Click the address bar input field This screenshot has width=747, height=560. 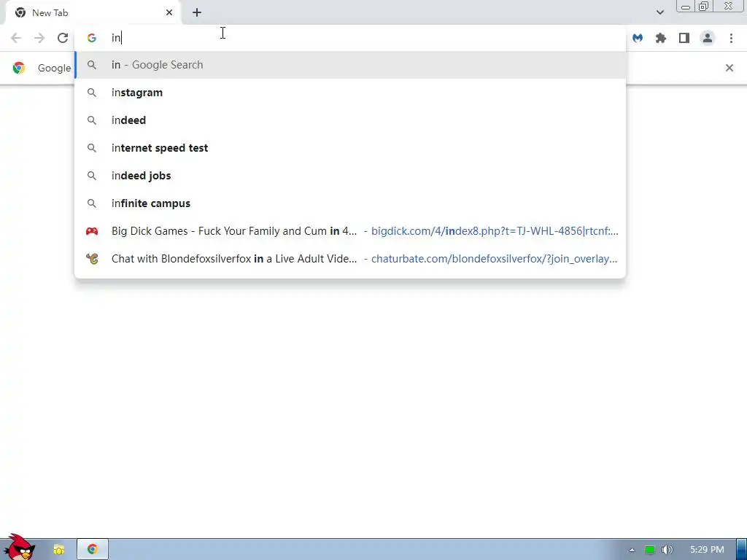click(350, 38)
